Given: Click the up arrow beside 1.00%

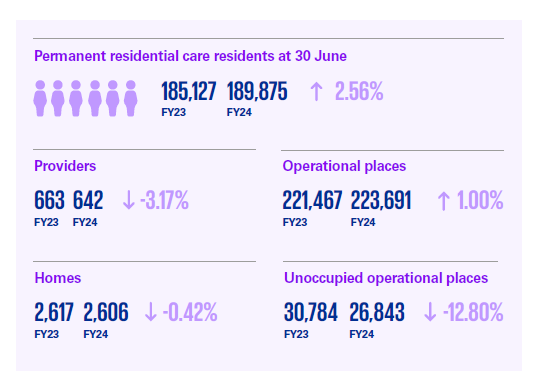Looking at the screenshot, I should (443, 201).
